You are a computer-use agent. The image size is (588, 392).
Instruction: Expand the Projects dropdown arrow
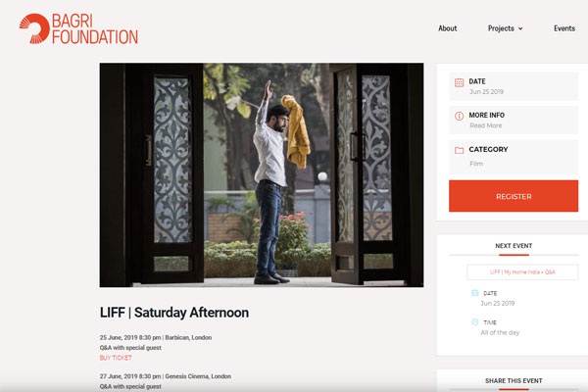(520, 28)
